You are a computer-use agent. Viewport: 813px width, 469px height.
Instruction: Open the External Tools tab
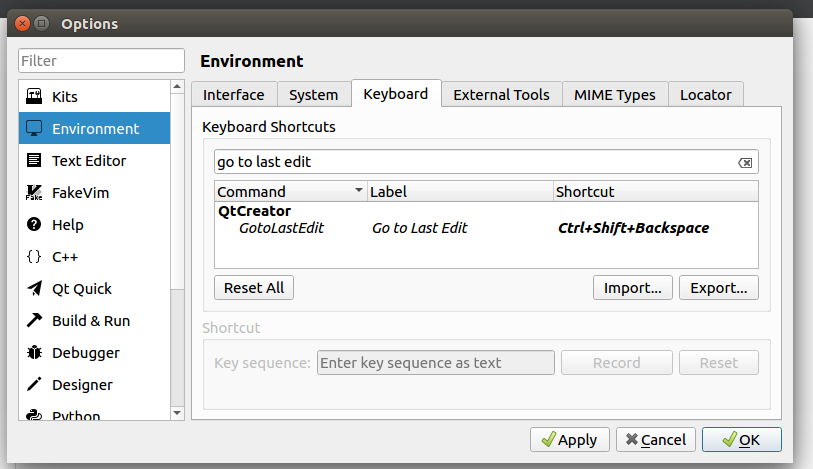[501, 95]
